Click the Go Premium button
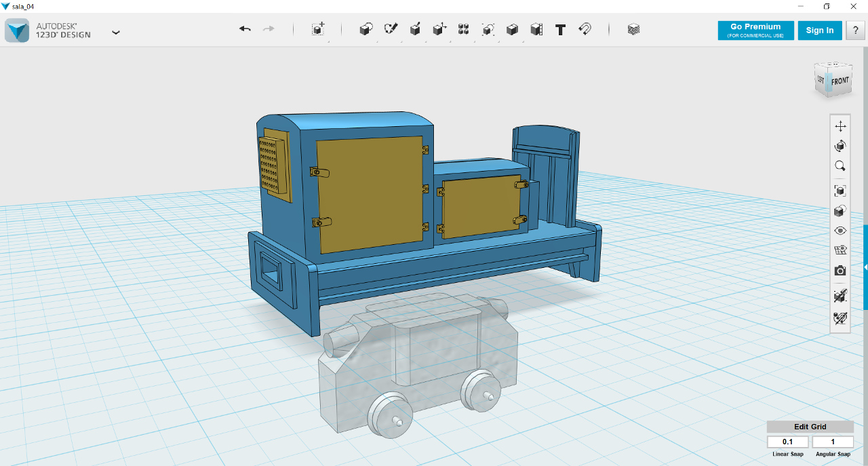Viewport: 868px width, 466px height. pos(755,31)
